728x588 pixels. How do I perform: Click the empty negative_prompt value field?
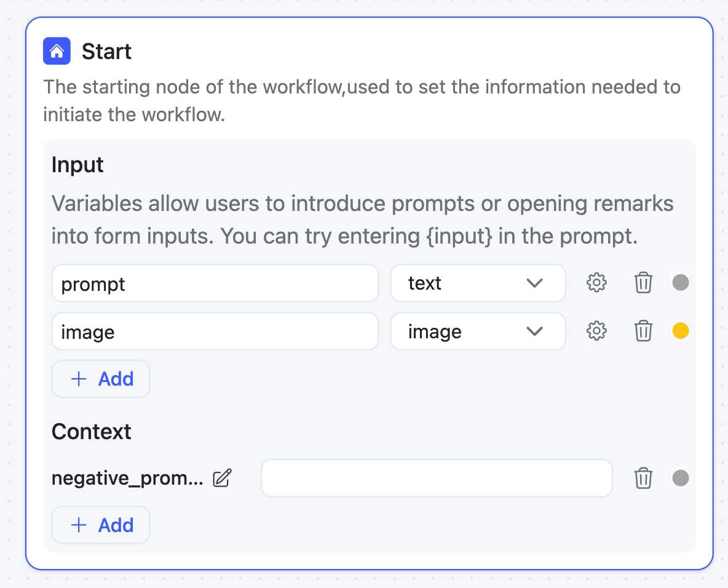click(437, 478)
